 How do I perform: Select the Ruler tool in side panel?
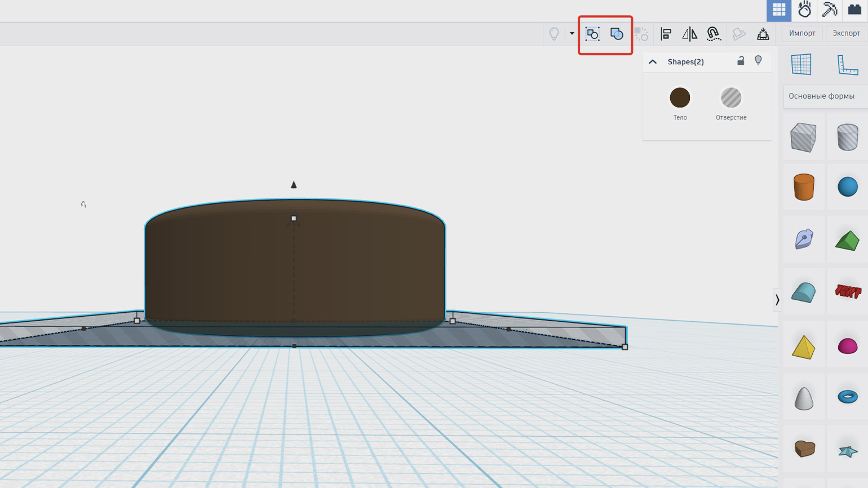847,65
